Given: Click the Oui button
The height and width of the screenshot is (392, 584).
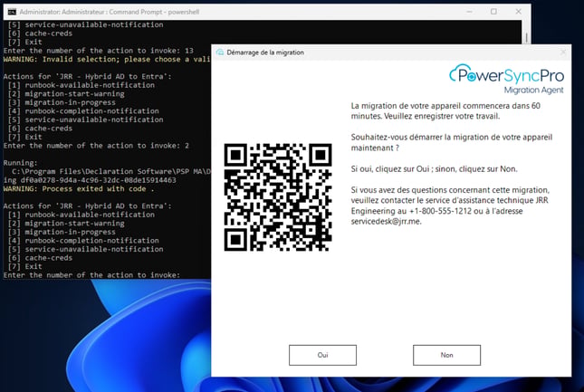Looking at the screenshot, I should (322, 355).
